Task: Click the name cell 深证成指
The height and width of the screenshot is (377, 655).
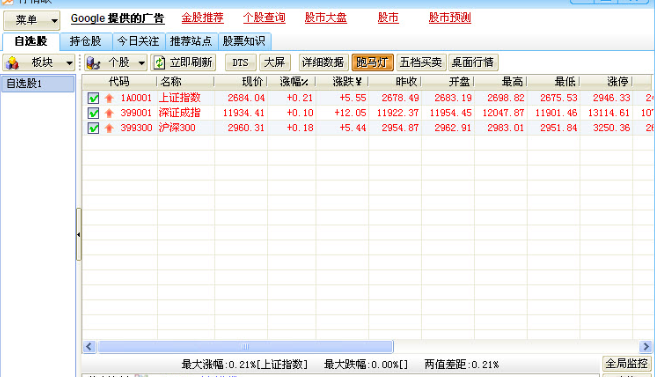Action: pos(180,113)
